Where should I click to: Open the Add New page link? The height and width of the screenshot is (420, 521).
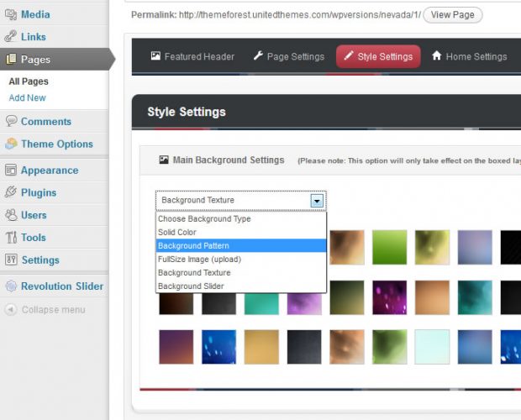click(27, 98)
